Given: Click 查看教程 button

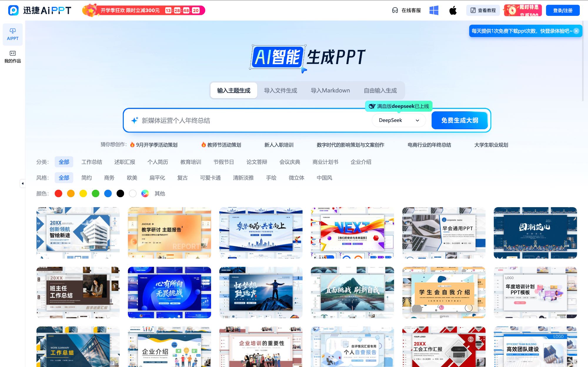Looking at the screenshot, I should [x=483, y=11].
